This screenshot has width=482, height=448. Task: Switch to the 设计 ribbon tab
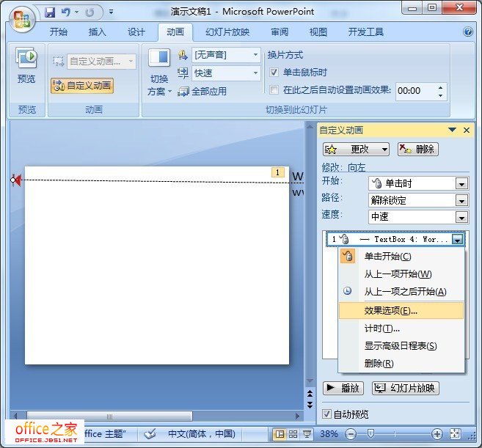tap(136, 32)
